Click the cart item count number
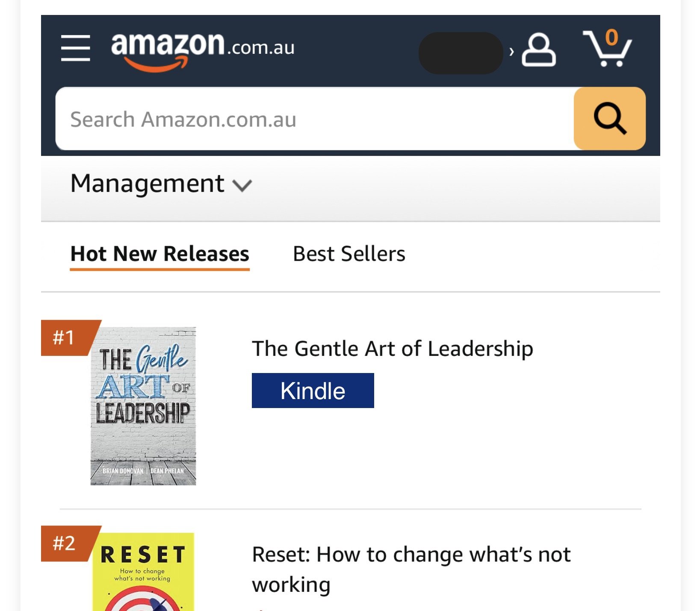700x611 pixels. click(612, 37)
